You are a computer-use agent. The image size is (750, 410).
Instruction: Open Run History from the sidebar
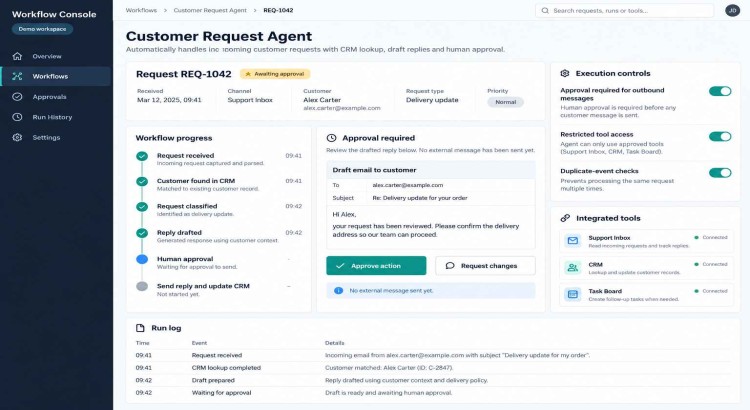[52, 117]
